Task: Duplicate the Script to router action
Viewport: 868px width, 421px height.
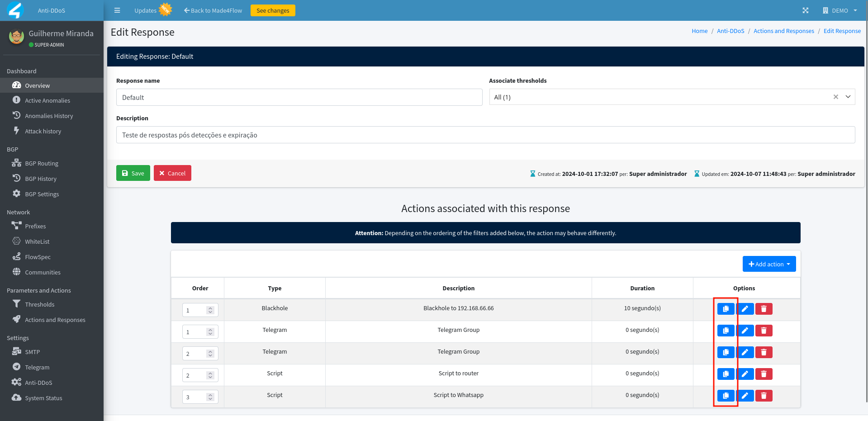Action: [x=726, y=374]
